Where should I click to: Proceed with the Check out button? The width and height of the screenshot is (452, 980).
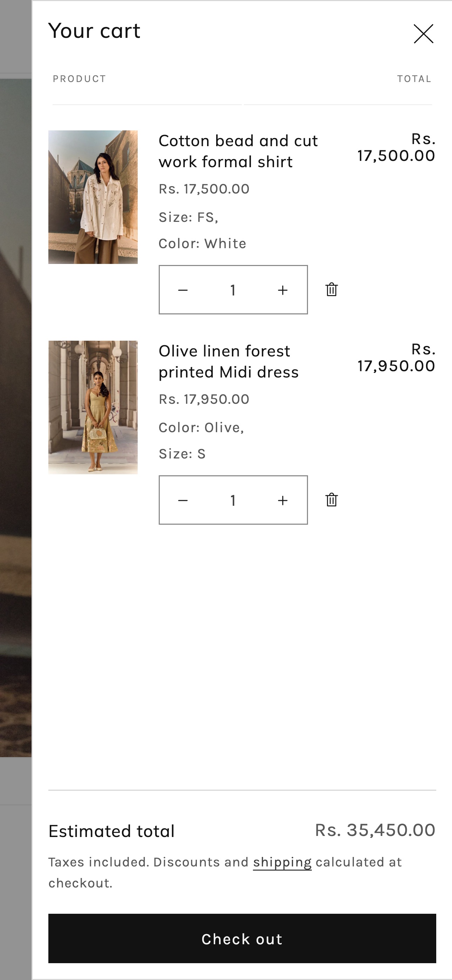[x=242, y=939]
